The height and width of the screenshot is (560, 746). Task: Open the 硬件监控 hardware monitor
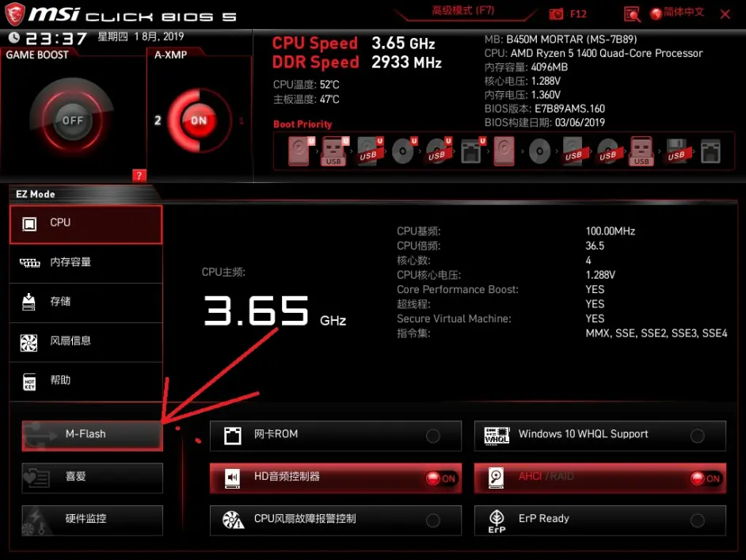click(x=92, y=520)
